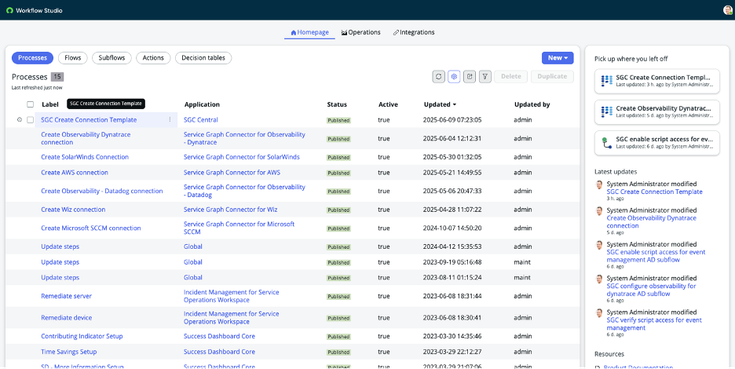
Task: Click the avatar beside the SGC verify script update
Action: 599,313
